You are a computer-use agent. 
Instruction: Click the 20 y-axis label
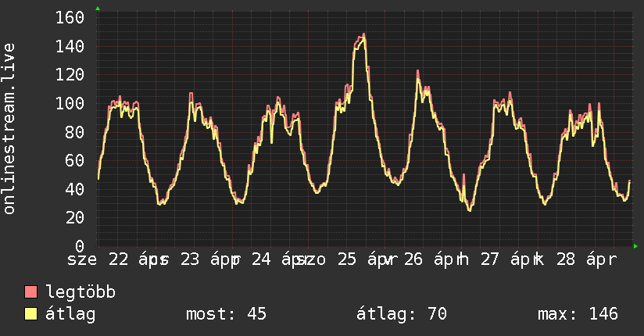pyautogui.click(x=75, y=218)
